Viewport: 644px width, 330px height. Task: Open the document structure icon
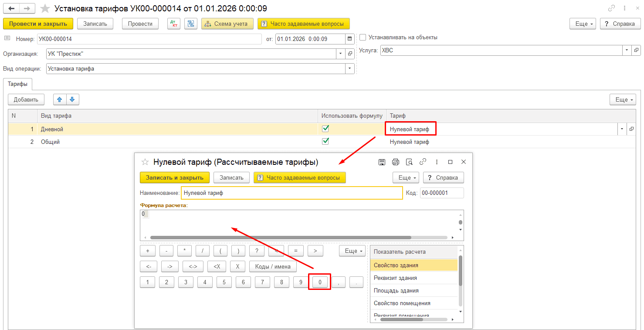click(x=191, y=24)
